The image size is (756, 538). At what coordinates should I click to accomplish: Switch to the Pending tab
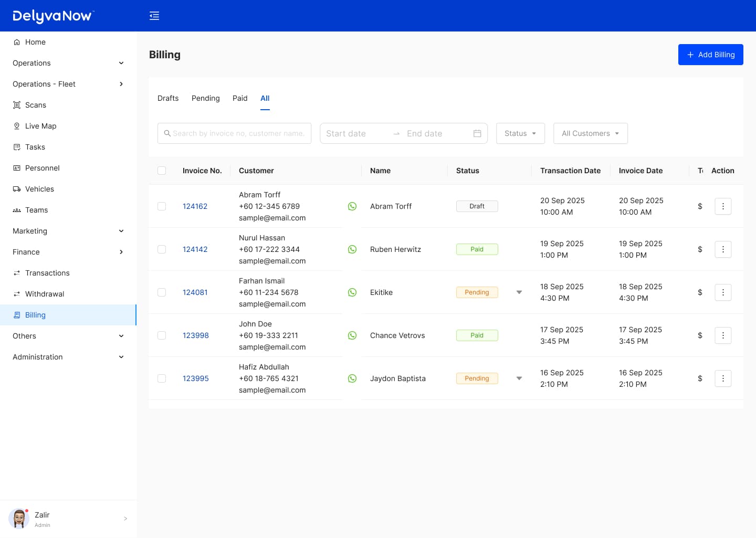click(x=206, y=98)
